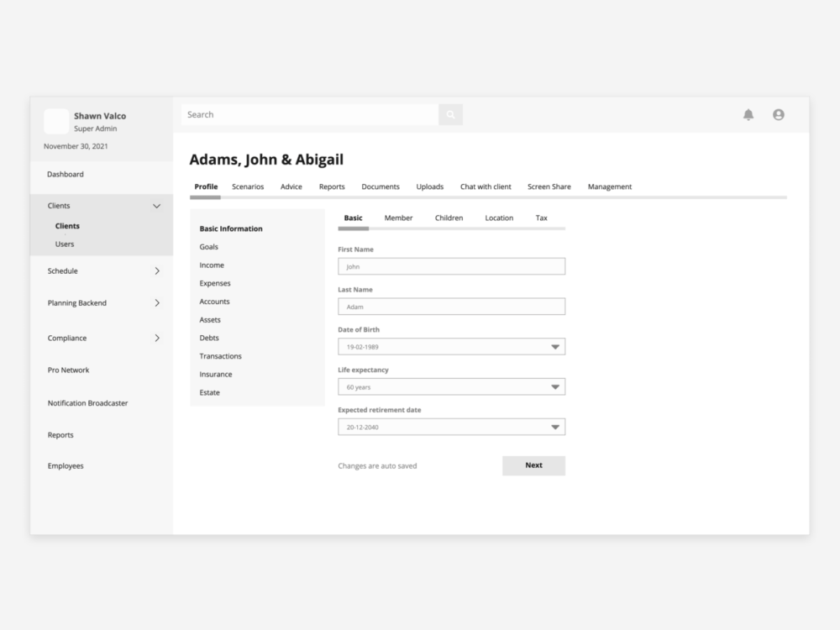Go to Dashboard in sidebar

click(x=66, y=174)
